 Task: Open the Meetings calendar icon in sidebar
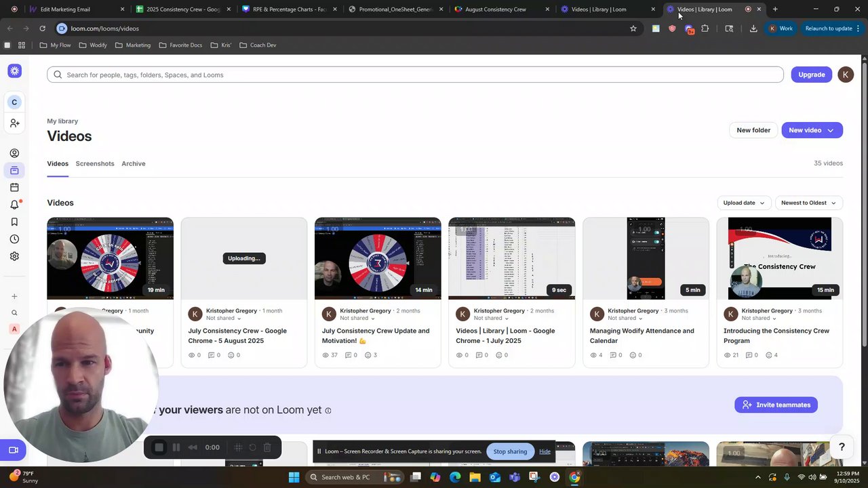pos(14,188)
